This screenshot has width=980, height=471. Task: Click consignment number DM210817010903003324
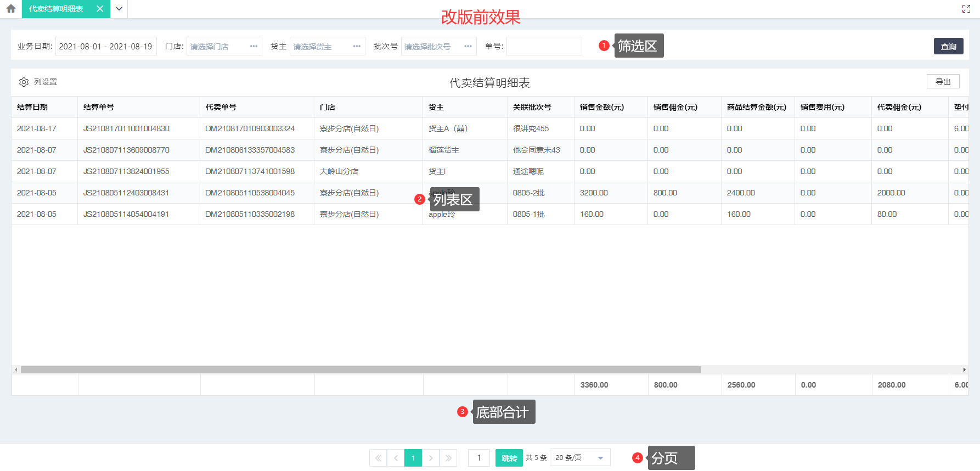[x=250, y=128]
